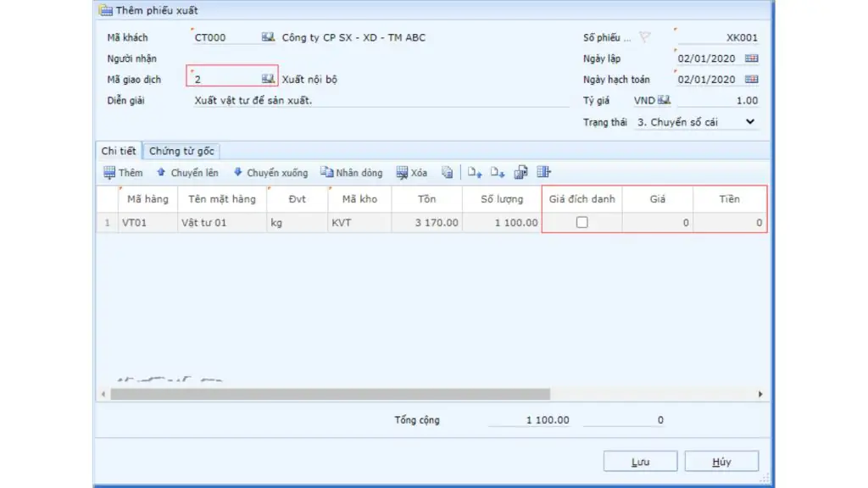The height and width of the screenshot is (488, 868).
Task: Select the Vật tư 01 cell
Action: point(222,223)
